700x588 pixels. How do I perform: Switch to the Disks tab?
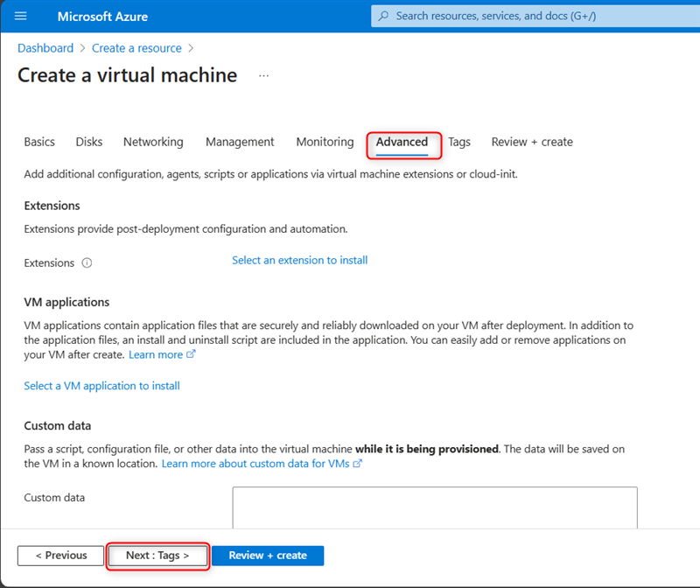(89, 142)
